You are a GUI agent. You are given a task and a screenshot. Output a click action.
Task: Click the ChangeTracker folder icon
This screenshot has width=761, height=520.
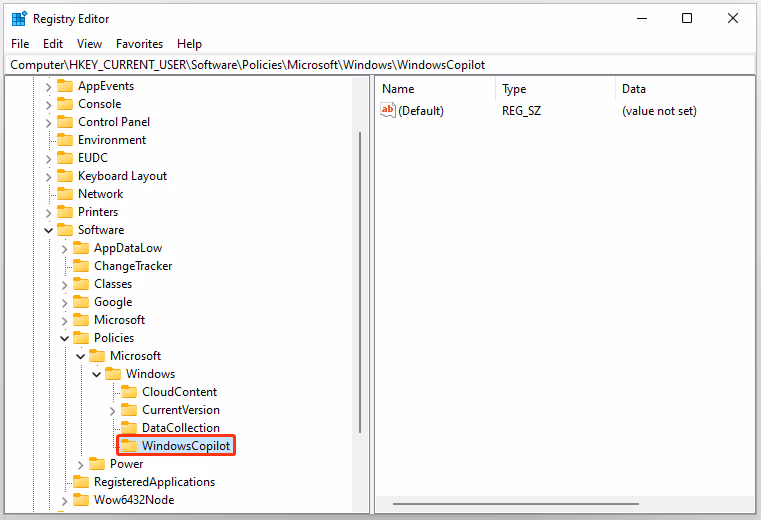pos(81,266)
